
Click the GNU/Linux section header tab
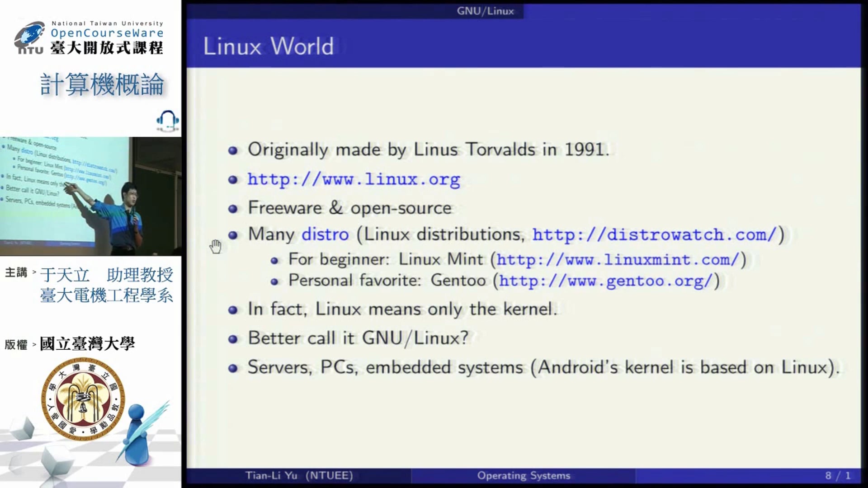click(x=485, y=11)
